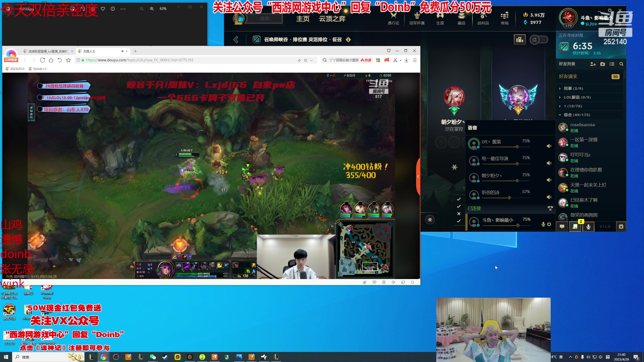Open OBS Studio from the taskbar
The image size is (644, 362).
116,357
